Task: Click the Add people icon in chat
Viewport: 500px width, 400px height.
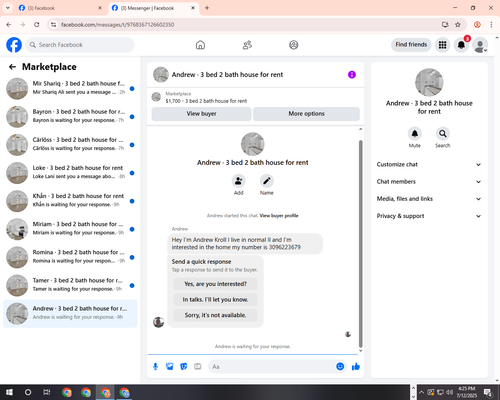Action: pyautogui.click(x=239, y=181)
